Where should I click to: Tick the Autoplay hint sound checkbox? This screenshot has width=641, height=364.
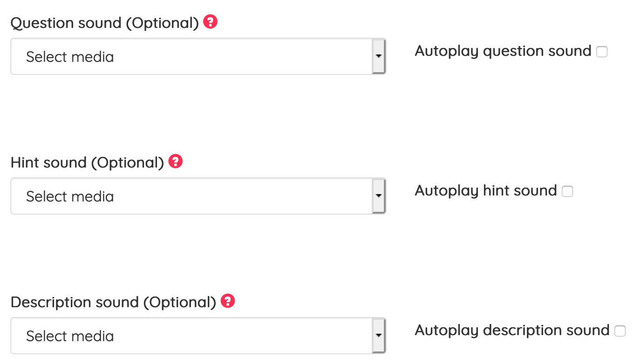click(x=567, y=191)
